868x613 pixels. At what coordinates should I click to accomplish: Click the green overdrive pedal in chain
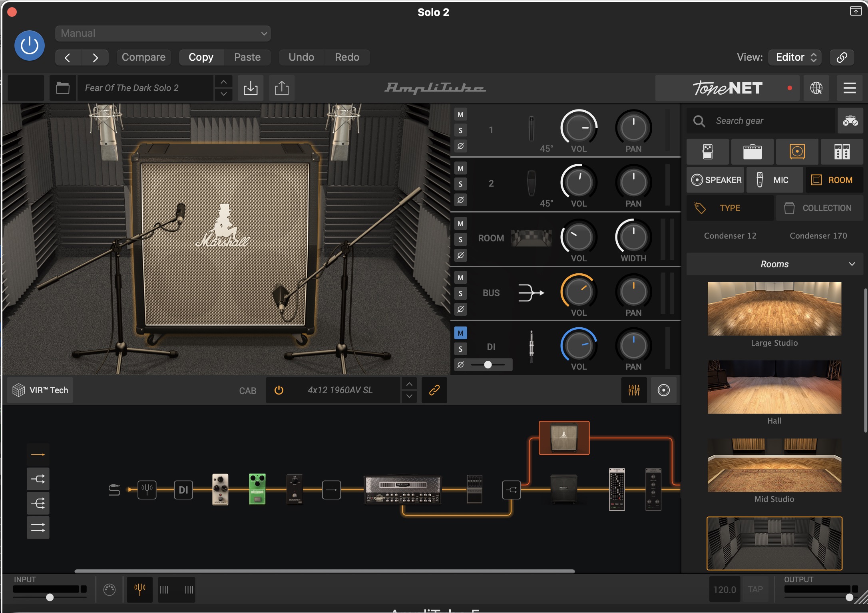(257, 490)
